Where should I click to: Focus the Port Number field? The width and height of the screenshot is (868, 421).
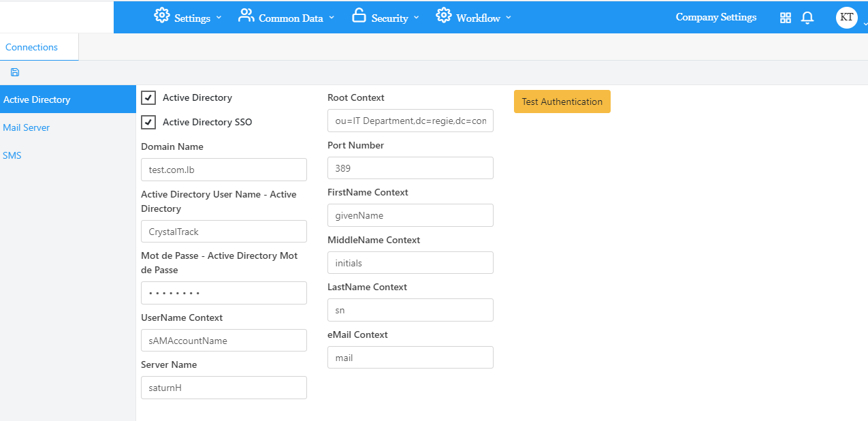[410, 168]
